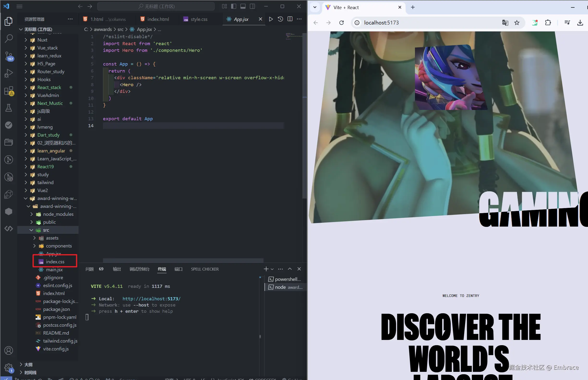
Task: Switch to the 调试控制台 panel tab
Action: coord(139,269)
